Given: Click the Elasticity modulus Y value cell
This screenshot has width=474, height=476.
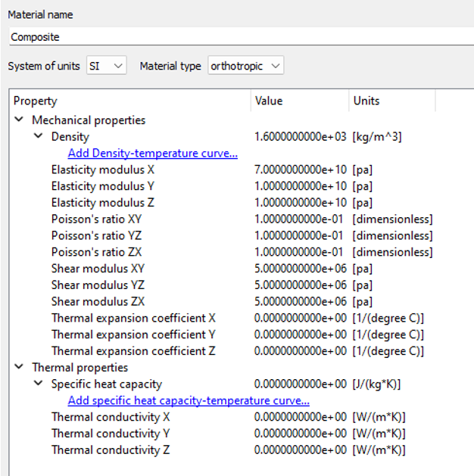Looking at the screenshot, I should 301,186.
